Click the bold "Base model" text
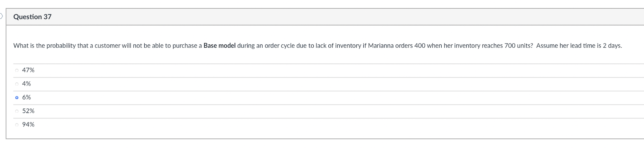The image size is (644, 148). point(219,46)
